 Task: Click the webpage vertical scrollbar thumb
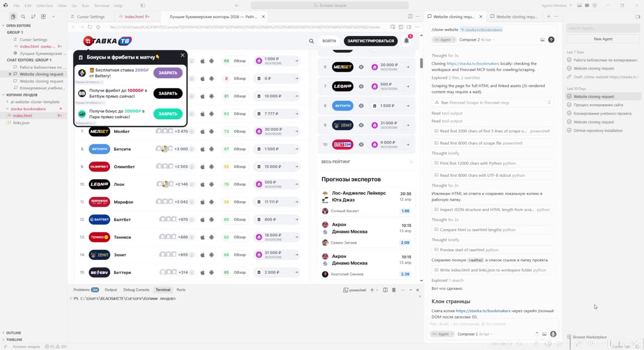pyautogui.click(x=421, y=63)
